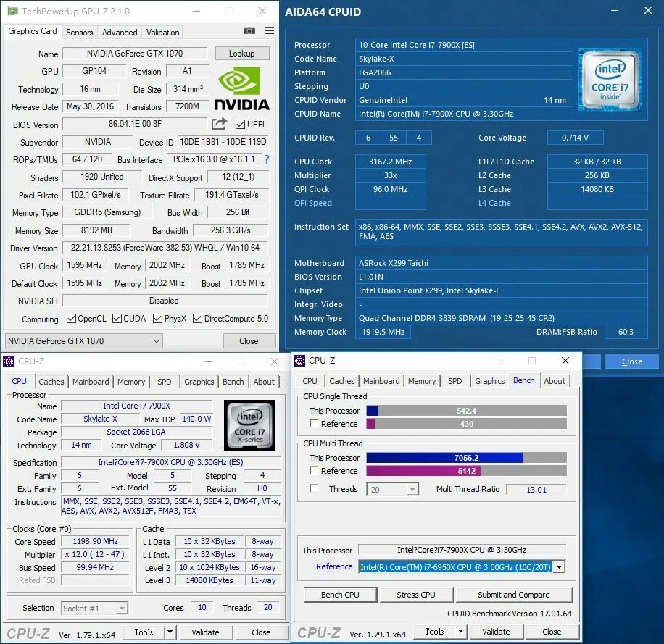Open the About tab in right CPU-Z window
The image size is (664, 644).
[555, 381]
